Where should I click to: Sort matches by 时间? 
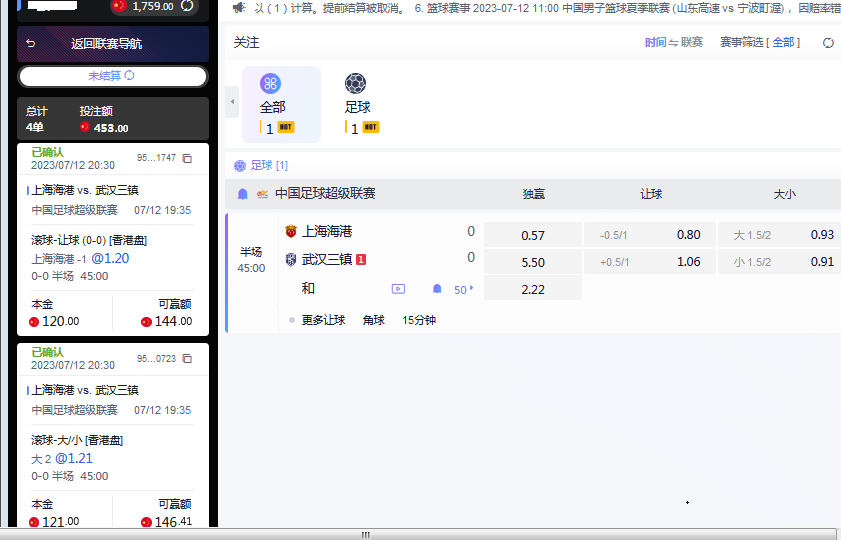coord(655,42)
